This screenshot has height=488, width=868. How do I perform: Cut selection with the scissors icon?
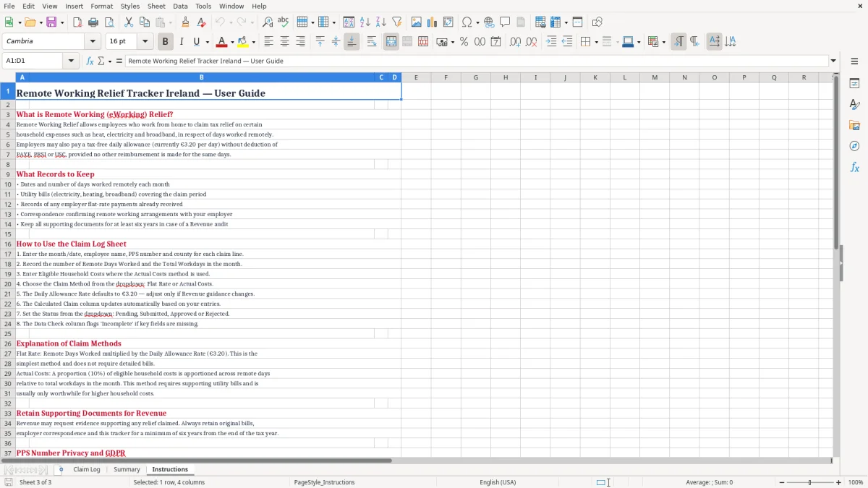click(128, 22)
